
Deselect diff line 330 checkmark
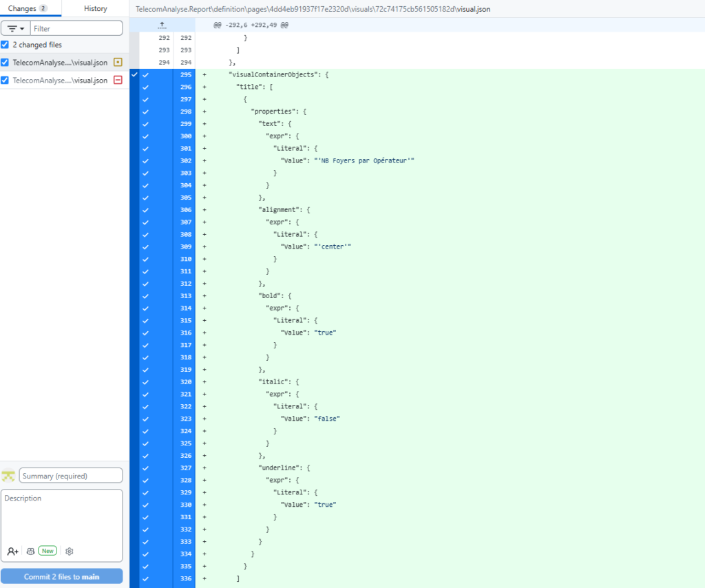point(146,505)
